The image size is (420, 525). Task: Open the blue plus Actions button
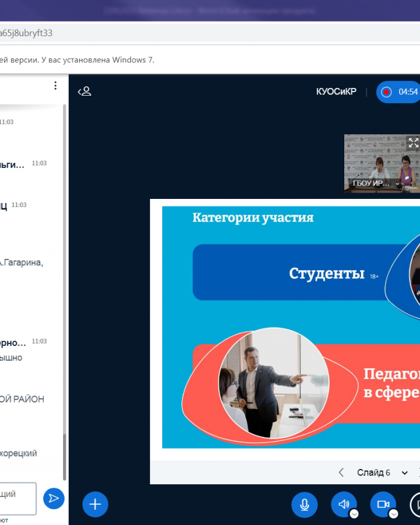(95, 505)
